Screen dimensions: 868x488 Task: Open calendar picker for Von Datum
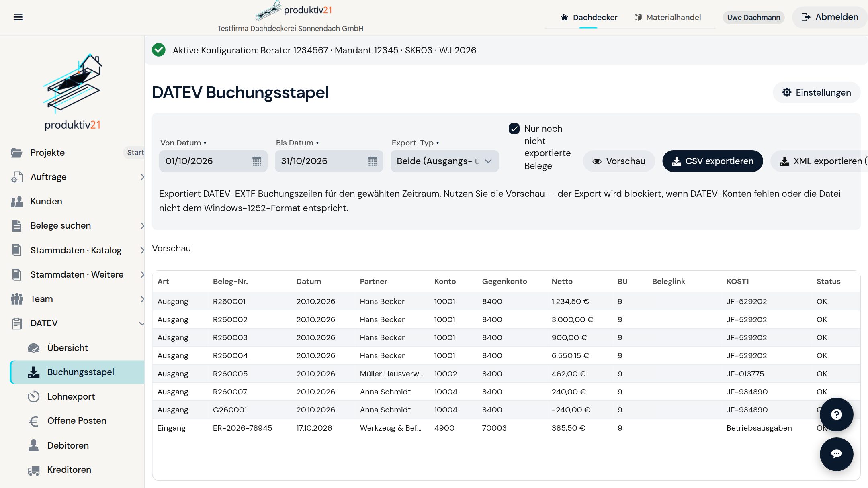tap(257, 161)
